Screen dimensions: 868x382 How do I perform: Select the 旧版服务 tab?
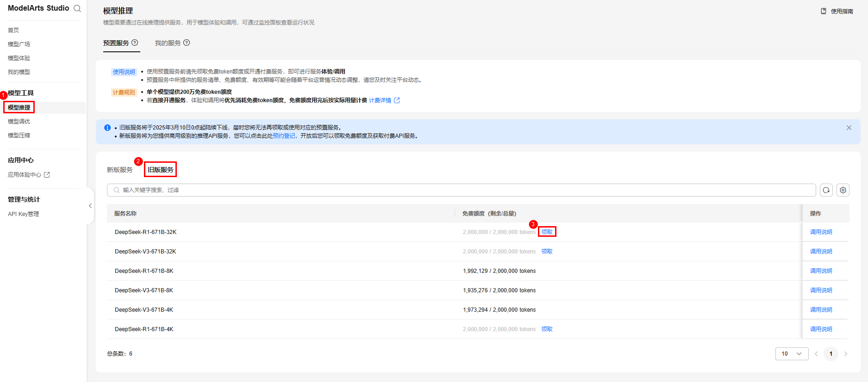(x=161, y=170)
